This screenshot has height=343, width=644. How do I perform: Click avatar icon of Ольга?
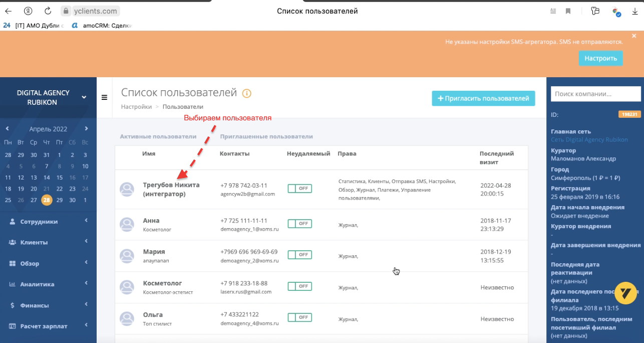(127, 318)
